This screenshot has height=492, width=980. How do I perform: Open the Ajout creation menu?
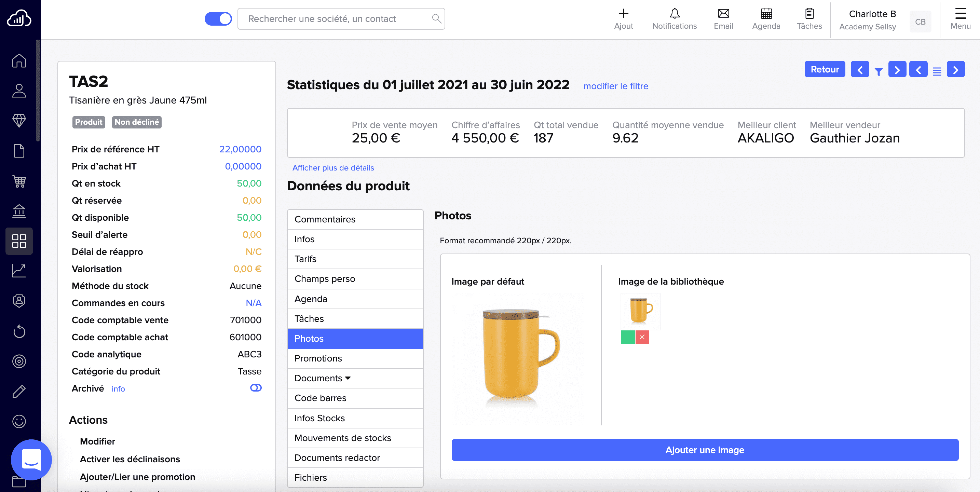pyautogui.click(x=624, y=18)
